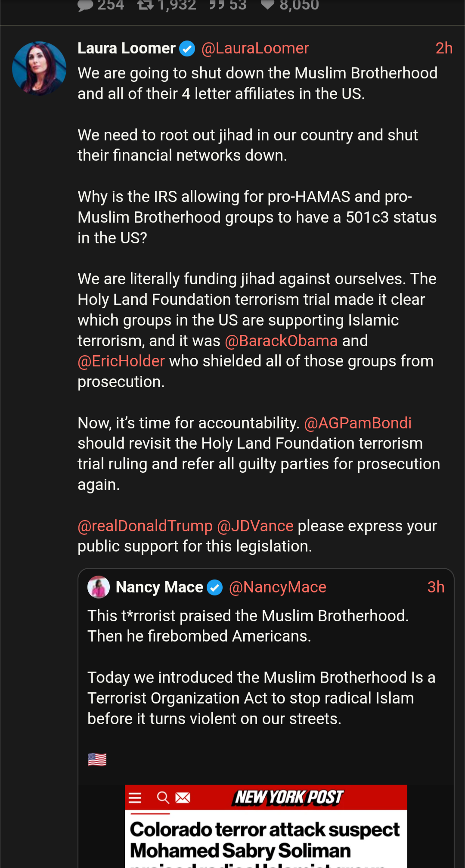Click the 3h quoted post timestamp
The height and width of the screenshot is (868, 465).
[436, 587]
